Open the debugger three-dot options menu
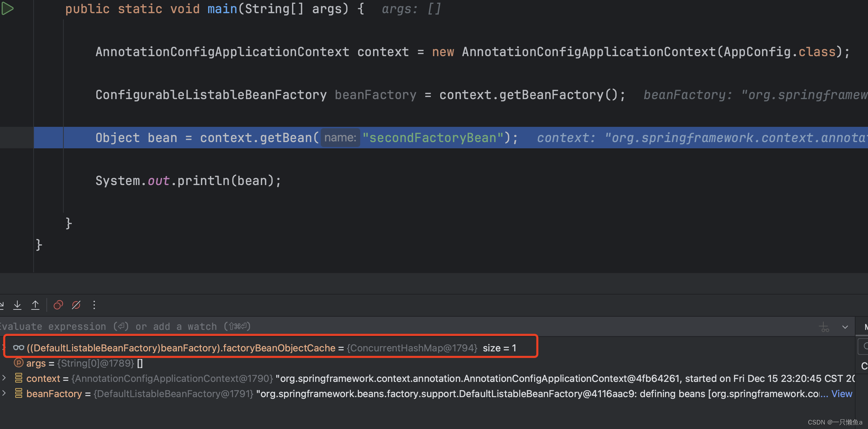868x429 pixels. (94, 305)
